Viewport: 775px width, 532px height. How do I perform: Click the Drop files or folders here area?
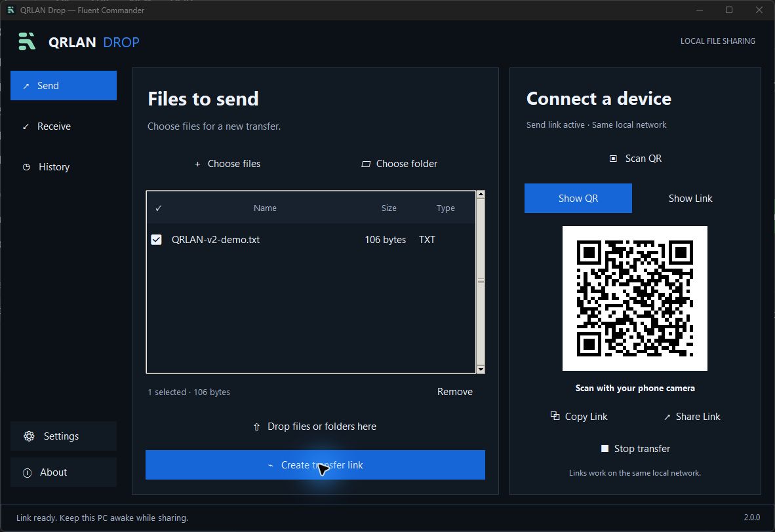(315, 427)
